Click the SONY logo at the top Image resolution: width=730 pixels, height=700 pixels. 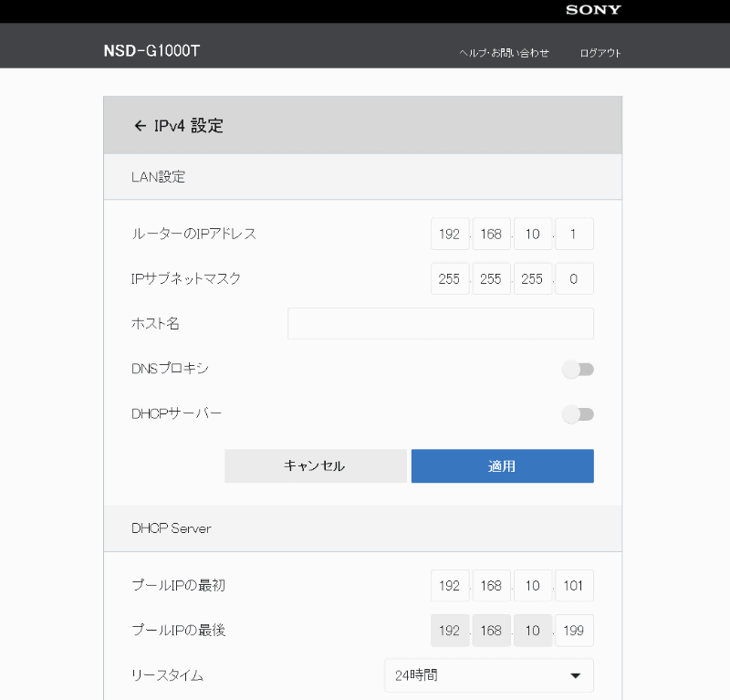click(x=592, y=10)
